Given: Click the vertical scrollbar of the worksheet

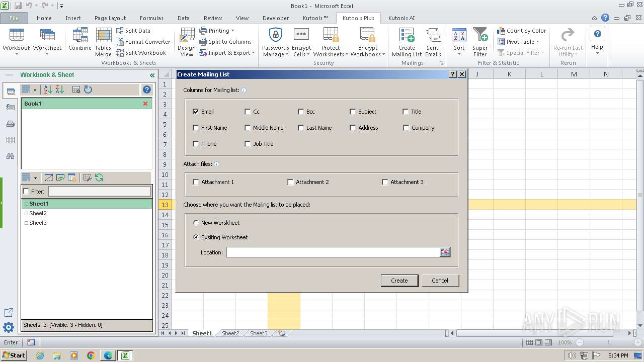Looking at the screenshot, I should pyautogui.click(x=640, y=196).
